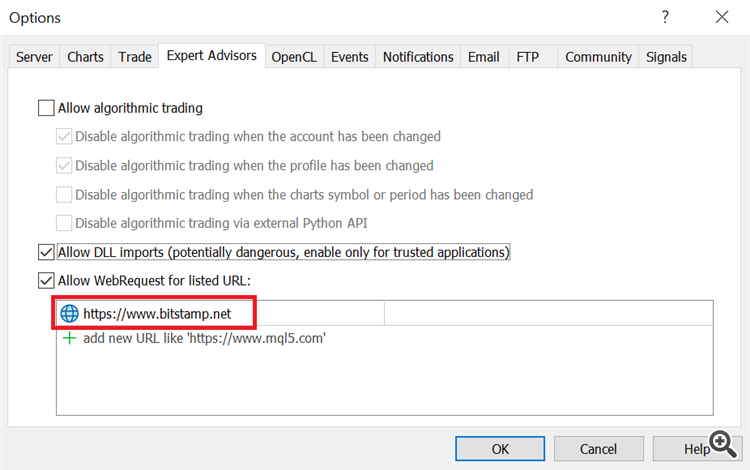The image size is (750, 470).
Task: Open the Signals tab
Action: [666, 57]
